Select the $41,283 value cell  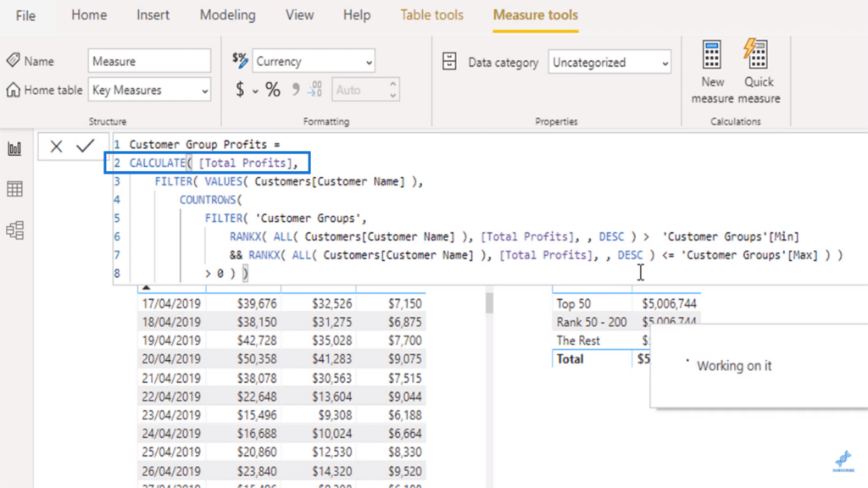(x=331, y=359)
